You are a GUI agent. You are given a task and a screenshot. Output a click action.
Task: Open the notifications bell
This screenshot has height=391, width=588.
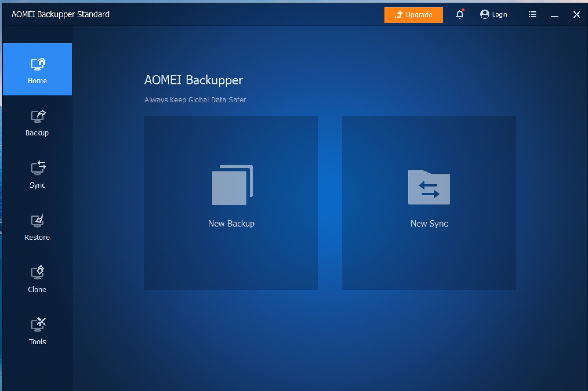(x=460, y=14)
